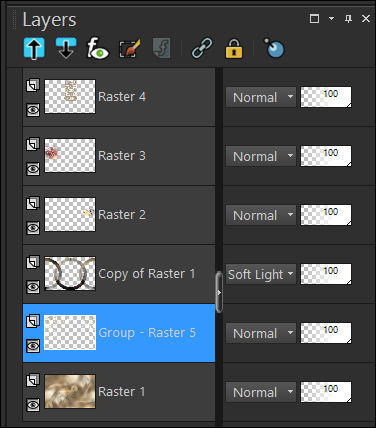Click the layer type icon beside Raster 4
This screenshot has height=428, width=376.
(33, 85)
